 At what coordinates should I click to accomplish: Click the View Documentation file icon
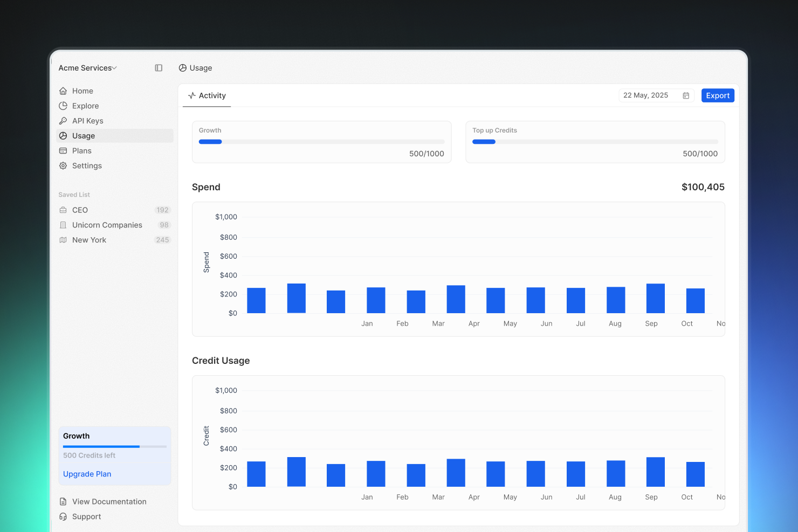63,502
